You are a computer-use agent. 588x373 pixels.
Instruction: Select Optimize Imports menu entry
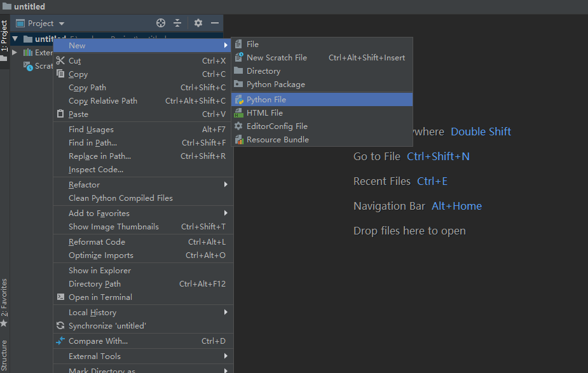[x=143, y=255]
